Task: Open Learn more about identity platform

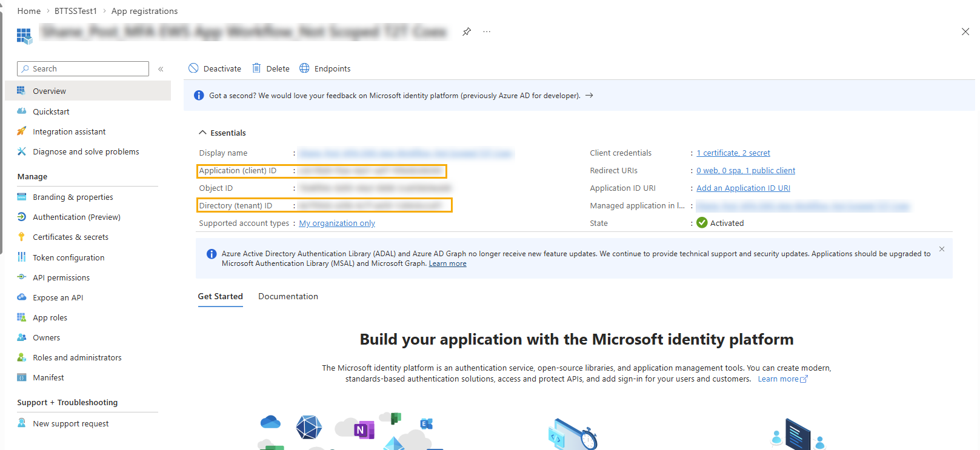Action: 782,379
